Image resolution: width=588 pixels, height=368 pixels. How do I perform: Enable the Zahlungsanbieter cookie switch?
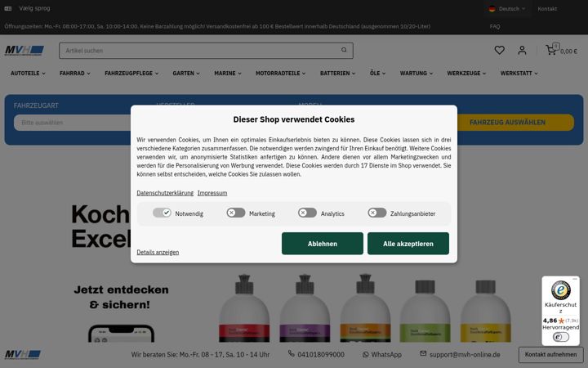[x=376, y=213]
